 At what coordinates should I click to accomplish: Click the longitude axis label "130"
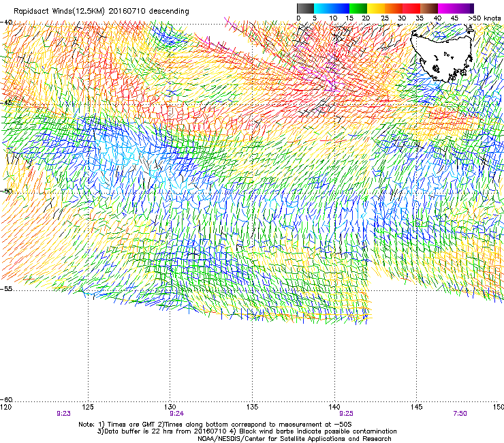[170, 407]
